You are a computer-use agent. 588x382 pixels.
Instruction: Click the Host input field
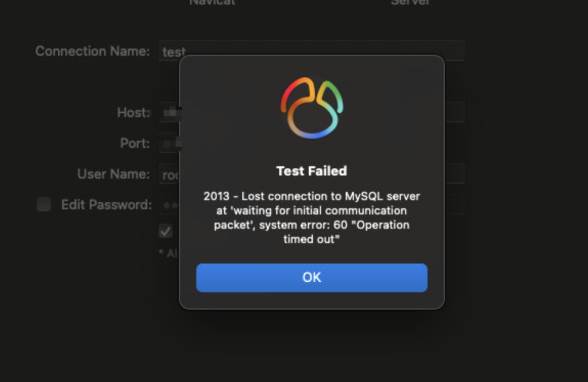311,112
